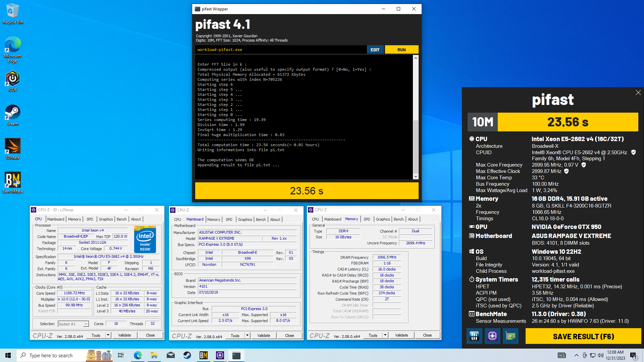Screen dimensions: 644x362
Task: Click the Motherboard section icon in result panel
Action: 472,236
